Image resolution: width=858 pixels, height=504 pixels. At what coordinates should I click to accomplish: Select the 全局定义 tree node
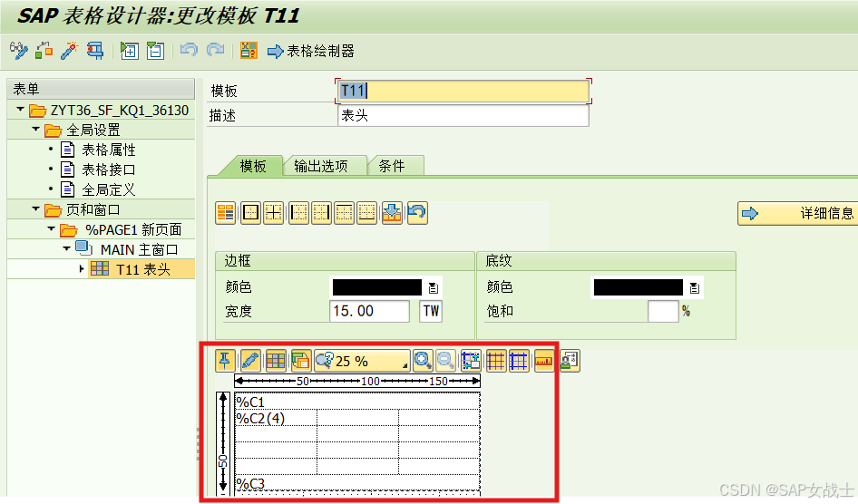(x=108, y=189)
